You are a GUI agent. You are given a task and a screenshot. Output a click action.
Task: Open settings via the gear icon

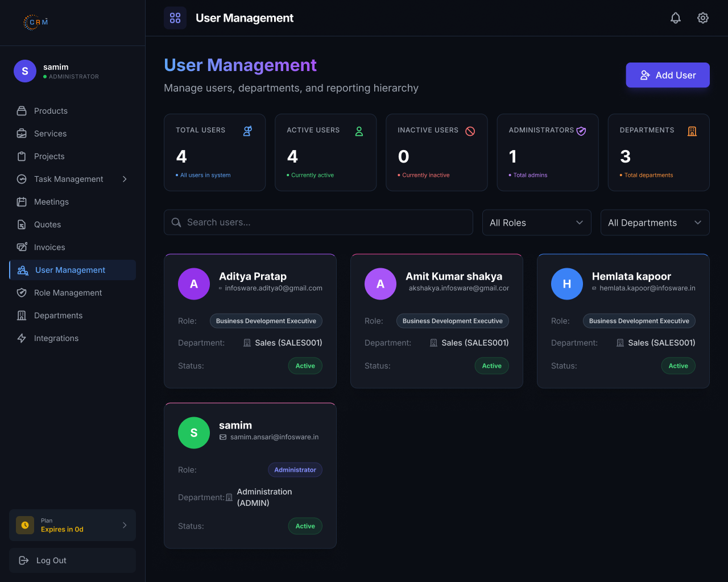(703, 18)
